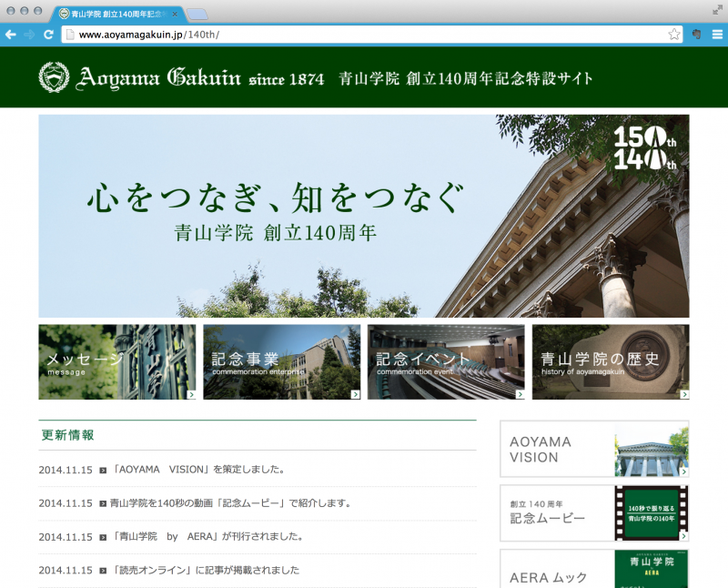Click the fullscreen arrows icon in title bar
The width and height of the screenshot is (728, 588).
tap(717, 10)
